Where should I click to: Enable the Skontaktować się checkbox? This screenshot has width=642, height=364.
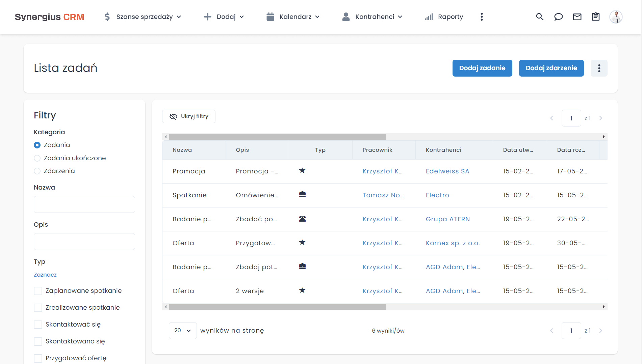coord(38,325)
